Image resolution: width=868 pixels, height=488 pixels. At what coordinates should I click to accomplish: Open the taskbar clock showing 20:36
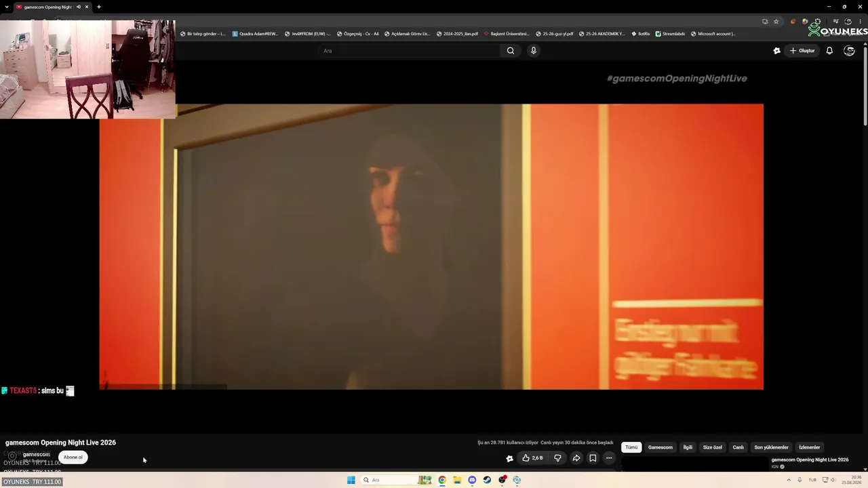[852, 480]
